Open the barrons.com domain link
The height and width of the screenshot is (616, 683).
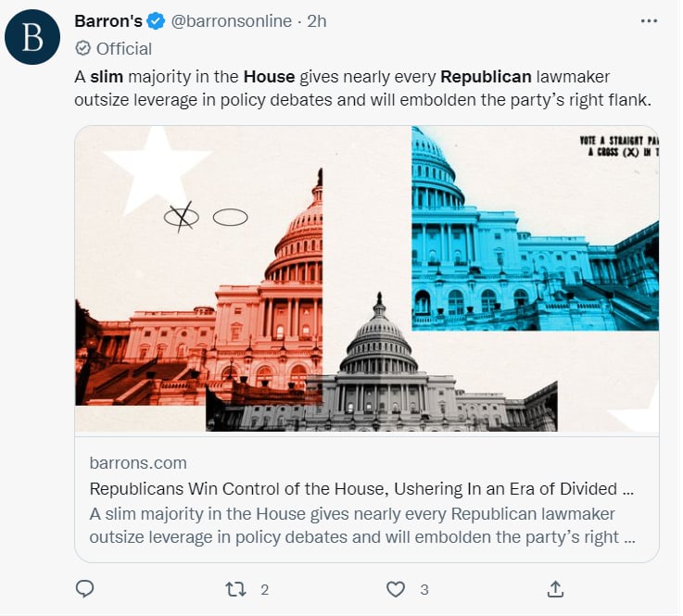138,463
